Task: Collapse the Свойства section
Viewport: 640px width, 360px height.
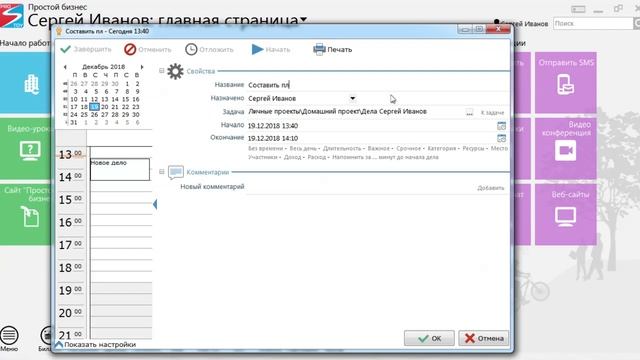Action: (x=162, y=71)
